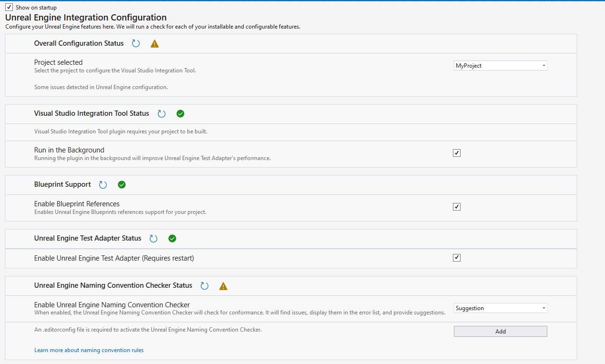The height and width of the screenshot is (364, 605).
Task: Refresh Unreal Engine Test Adapter Status
Action: 154,239
